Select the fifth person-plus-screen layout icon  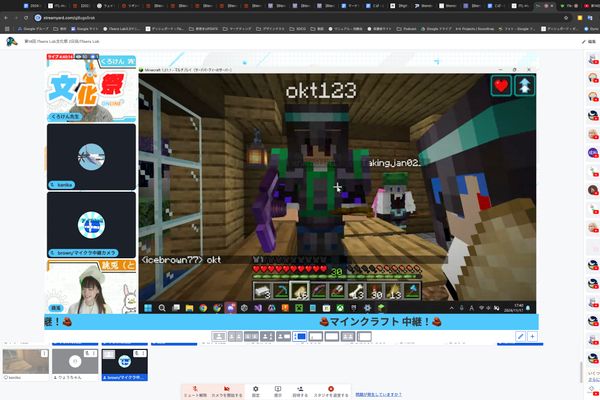click(283, 336)
